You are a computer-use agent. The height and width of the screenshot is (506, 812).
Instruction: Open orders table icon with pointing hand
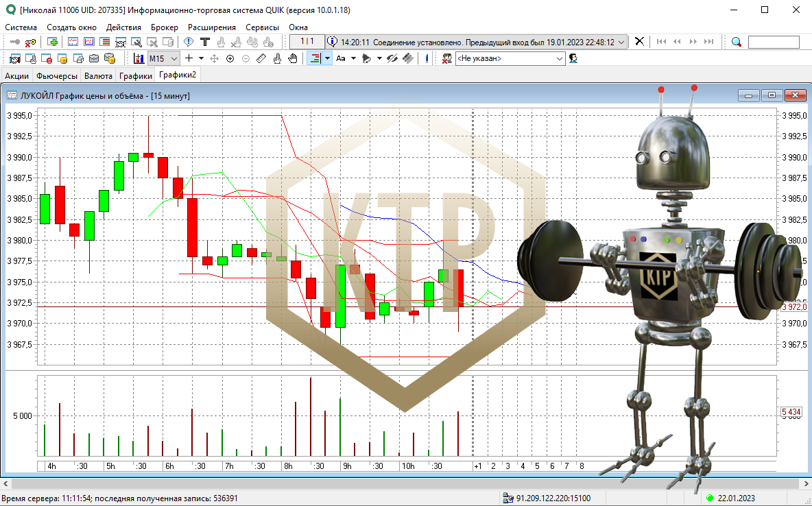[x=31, y=58]
